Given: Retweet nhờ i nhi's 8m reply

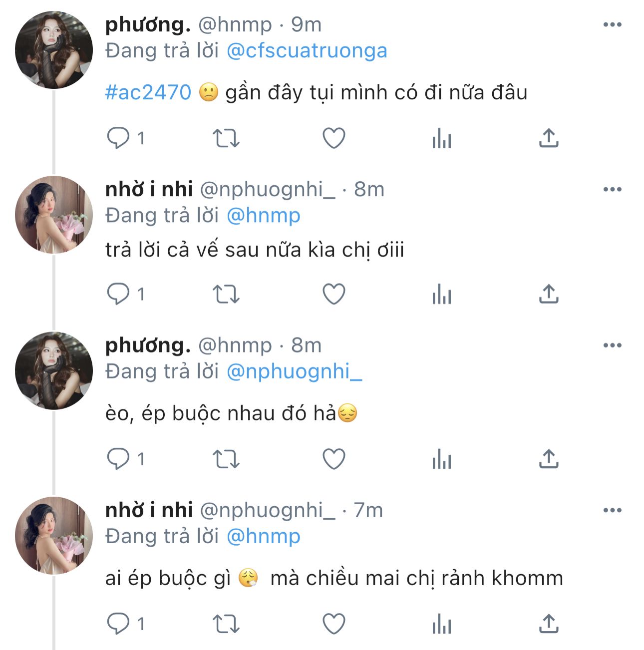Looking at the screenshot, I should click(226, 294).
